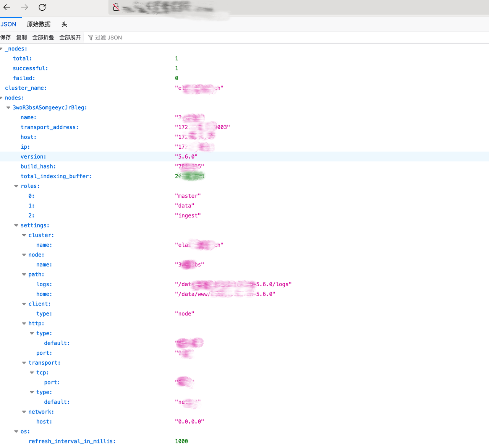Switch to the 原始数据 tab
The height and width of the screenshot is (448, 489).
click(39, 24)
